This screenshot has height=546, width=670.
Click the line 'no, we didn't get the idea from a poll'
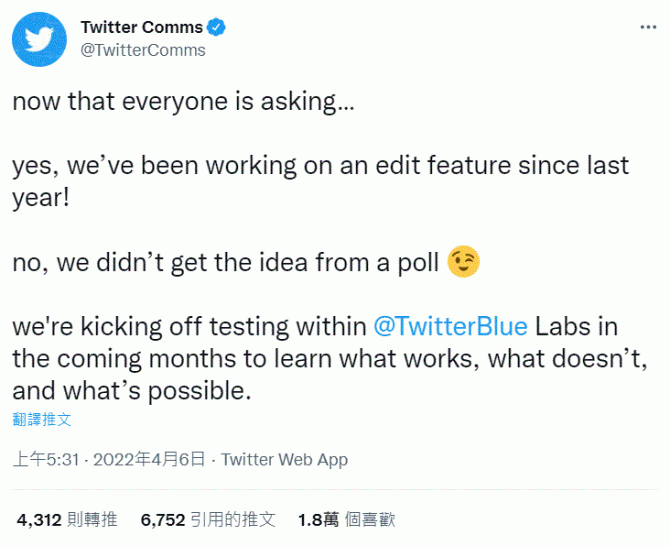coord(226,262)
